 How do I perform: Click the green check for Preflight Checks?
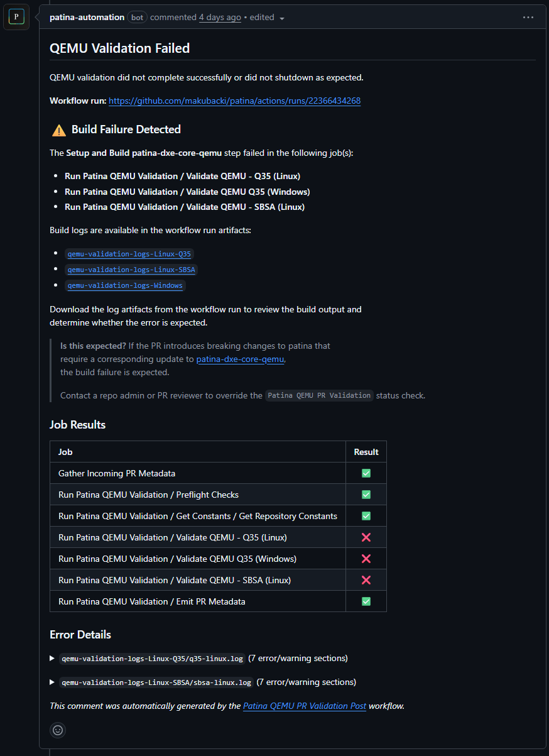[x=366, y=494]
